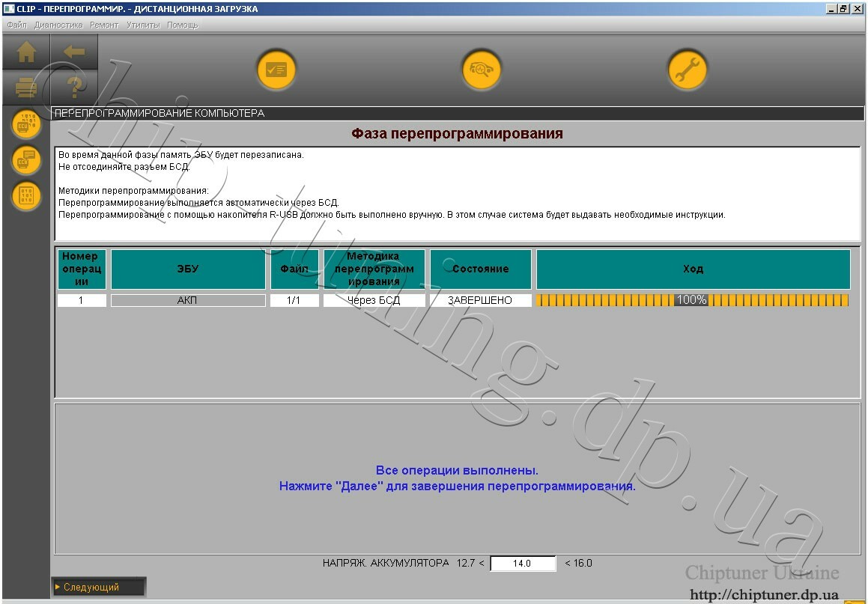Close the CLIP window

pyautogui.click(x=856, y=9)
